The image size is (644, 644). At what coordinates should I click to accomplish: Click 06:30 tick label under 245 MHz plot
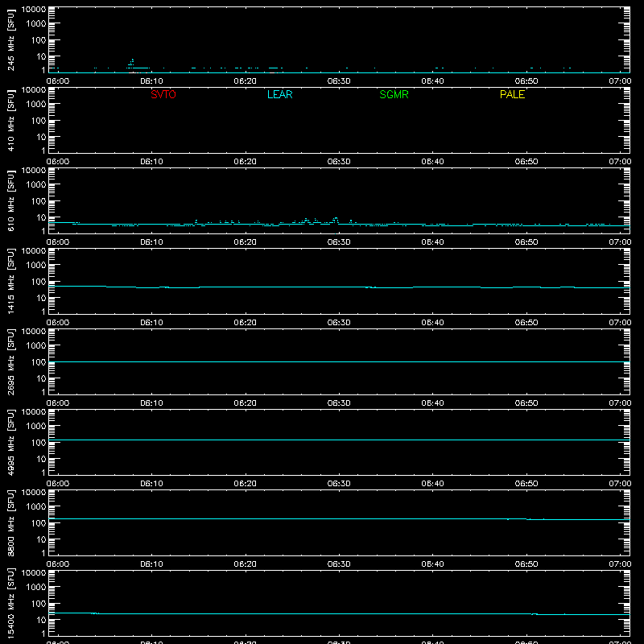coord(339,81)
